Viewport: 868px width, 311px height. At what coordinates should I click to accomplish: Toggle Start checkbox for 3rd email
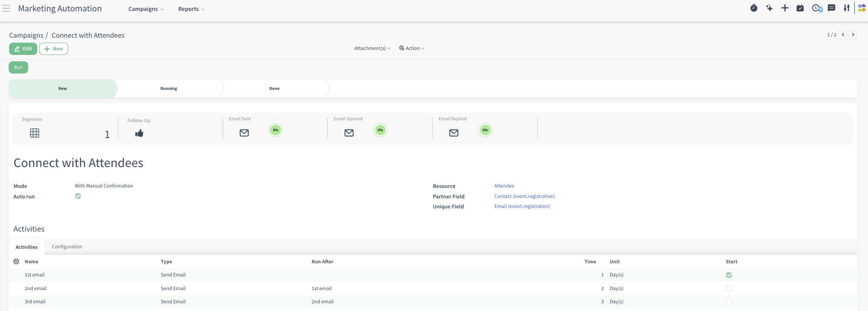pyautogui.click(x=729, y=301)
